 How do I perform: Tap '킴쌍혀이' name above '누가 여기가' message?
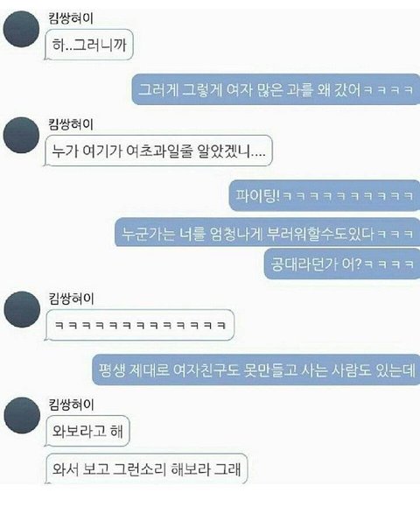click(71, 124)
